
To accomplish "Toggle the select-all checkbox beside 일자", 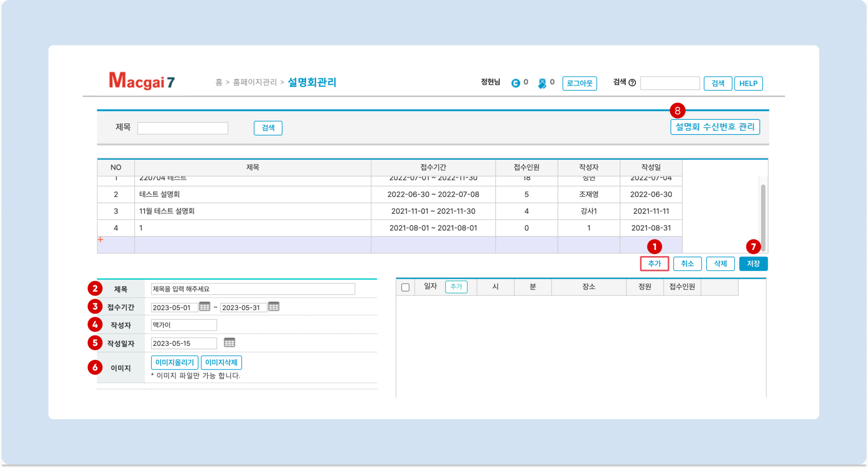I will [405, 287].
